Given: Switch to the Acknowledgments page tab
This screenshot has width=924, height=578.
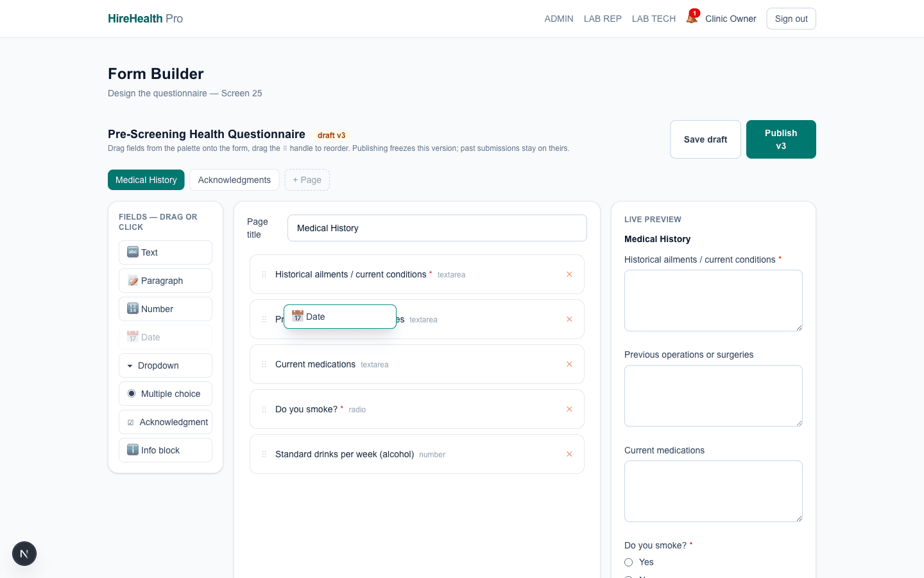Looking at the screenshot, I should [x=234, y=180].
